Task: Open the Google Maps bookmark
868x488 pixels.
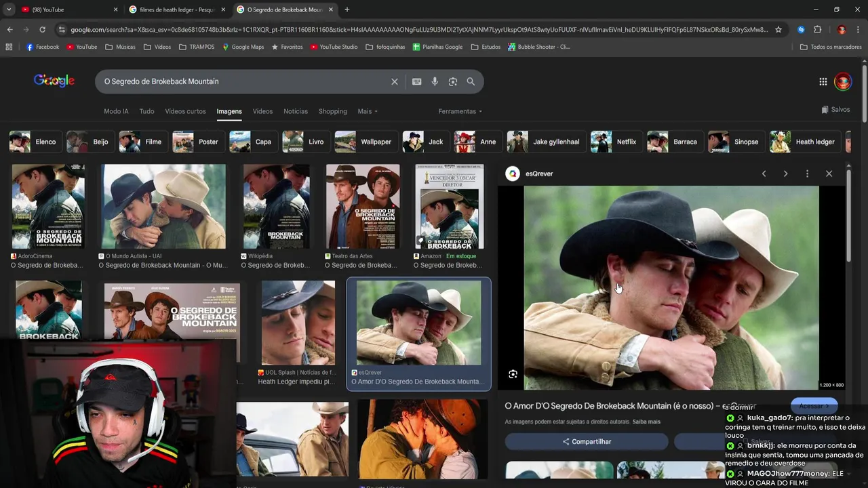Action: pos(243,47)
